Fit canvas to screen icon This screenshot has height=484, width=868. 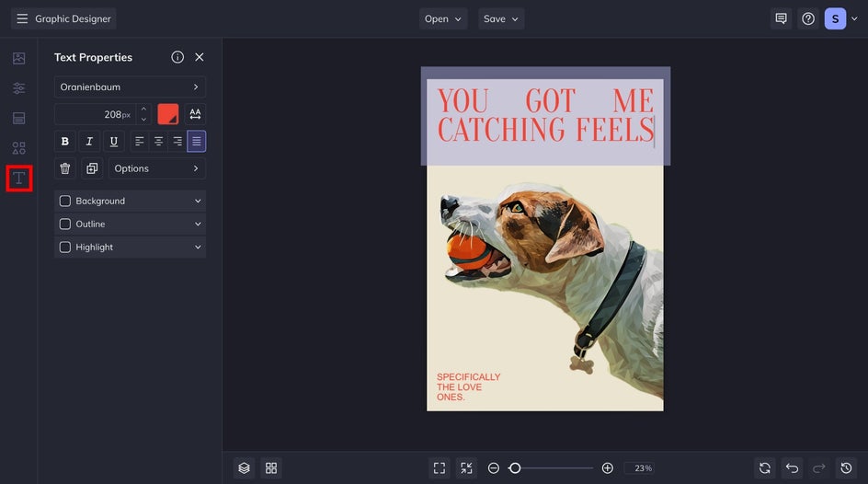coord(440,468)
